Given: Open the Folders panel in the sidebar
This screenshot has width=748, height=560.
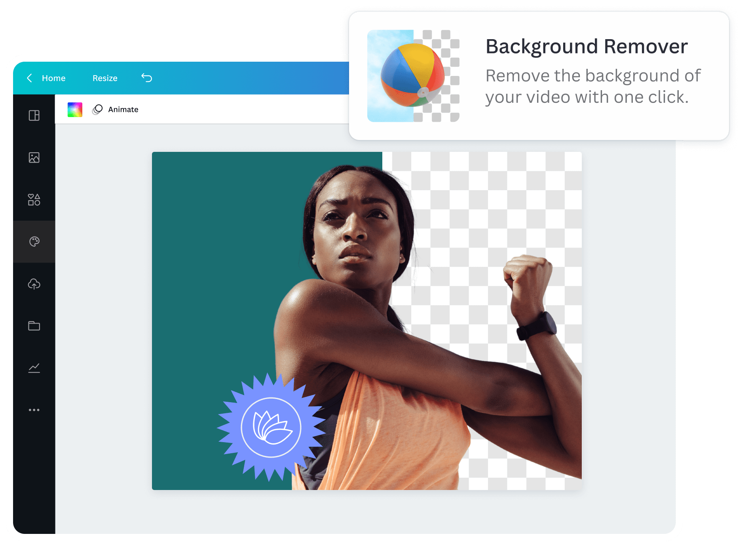Looking at the screenshot, I should [34, 326].
